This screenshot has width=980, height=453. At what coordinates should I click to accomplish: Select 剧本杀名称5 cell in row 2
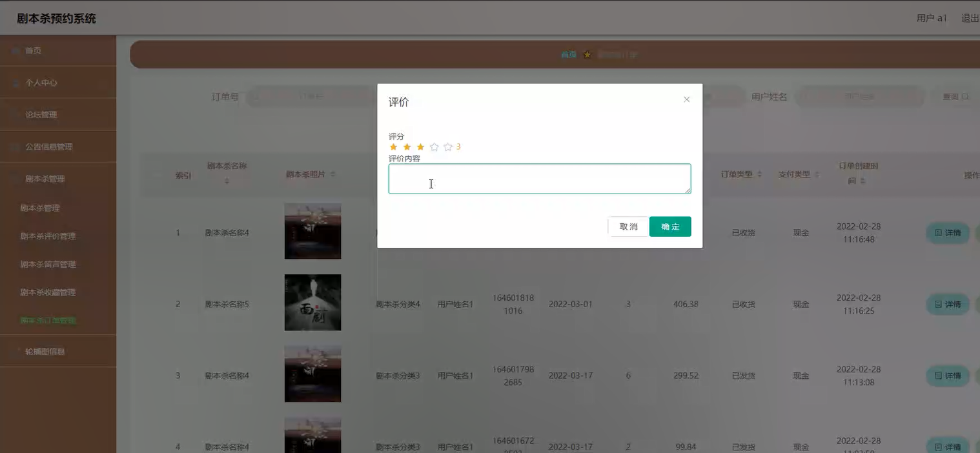click(227, 304)
